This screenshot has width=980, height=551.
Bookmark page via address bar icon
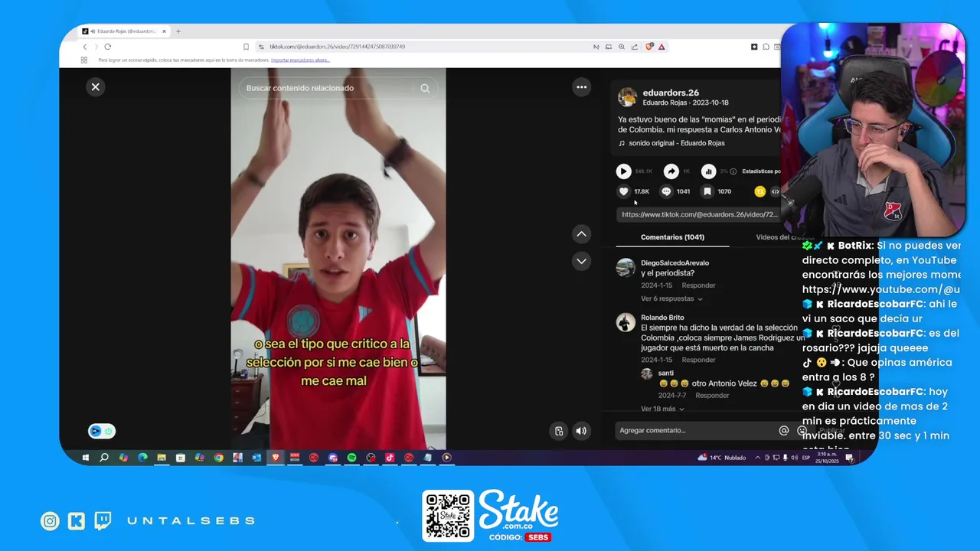coord(246,47)
